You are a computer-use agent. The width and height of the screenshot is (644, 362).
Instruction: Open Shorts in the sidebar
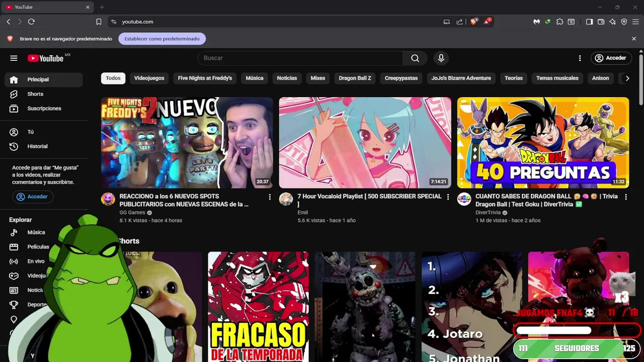point(44,94)
